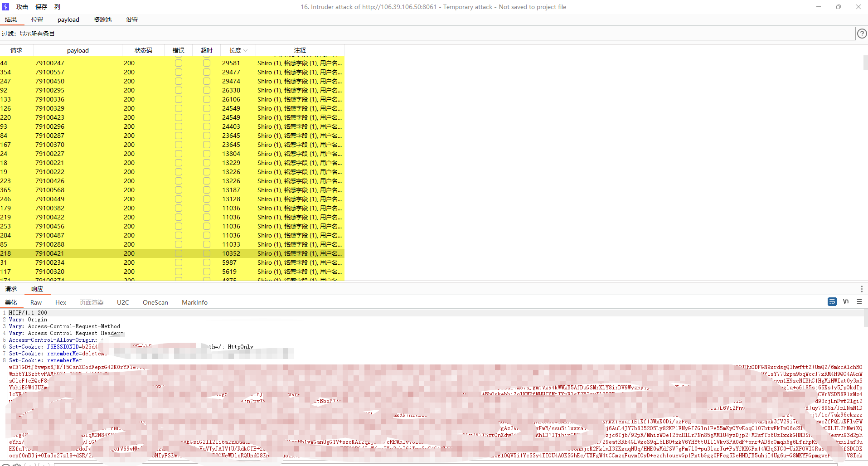
Task: Open the response viewer hamburger menu
Action: (859, 302)
